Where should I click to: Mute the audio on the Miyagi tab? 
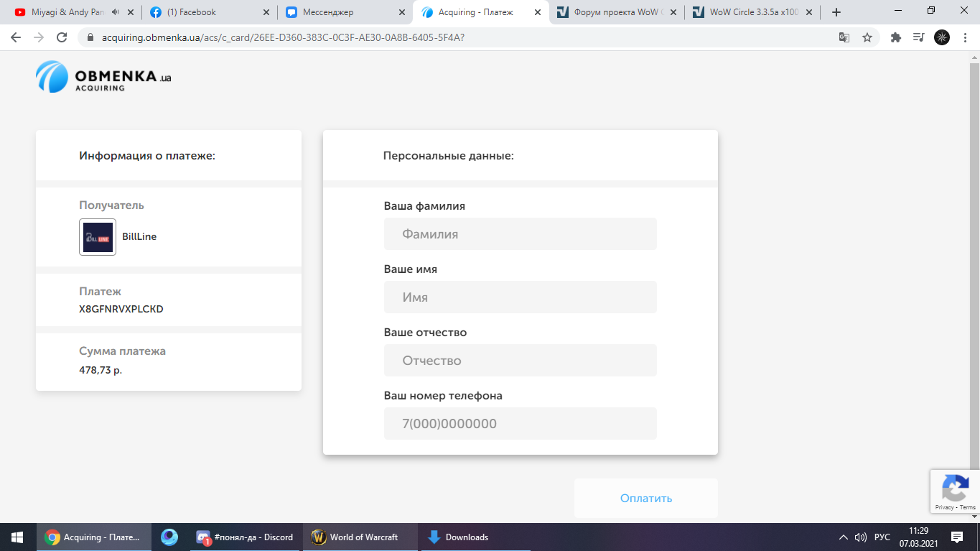(116, 12)
